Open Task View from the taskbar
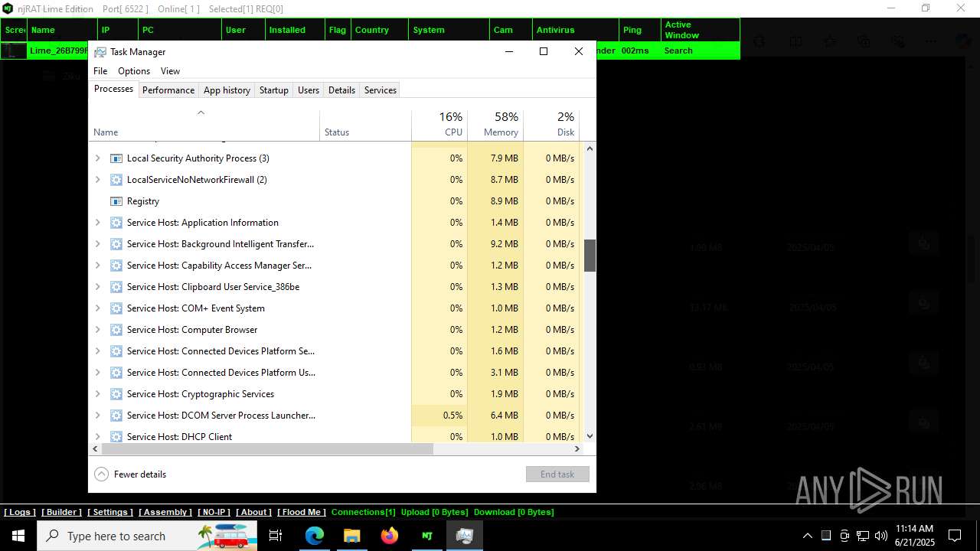The image size is (980, 551). pyautogui.click(x=276, y=536)
